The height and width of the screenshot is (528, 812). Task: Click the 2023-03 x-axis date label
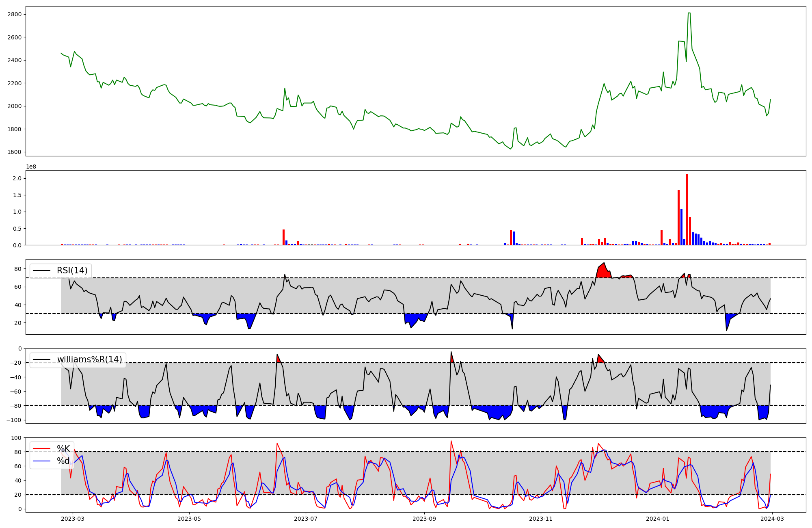coord(73,519)
